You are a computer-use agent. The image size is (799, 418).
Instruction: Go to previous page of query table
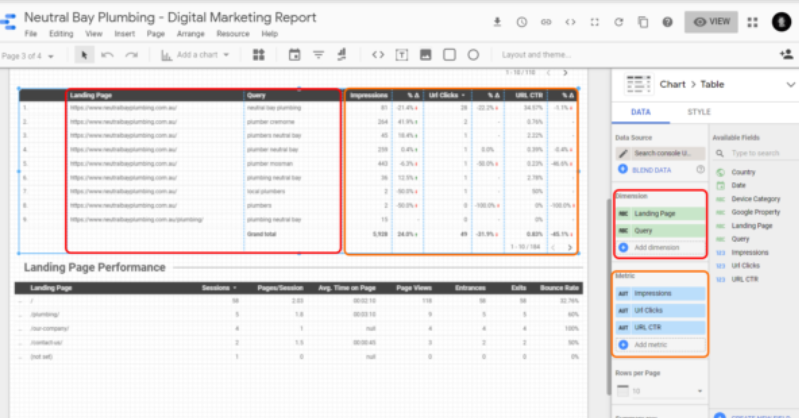553,247
